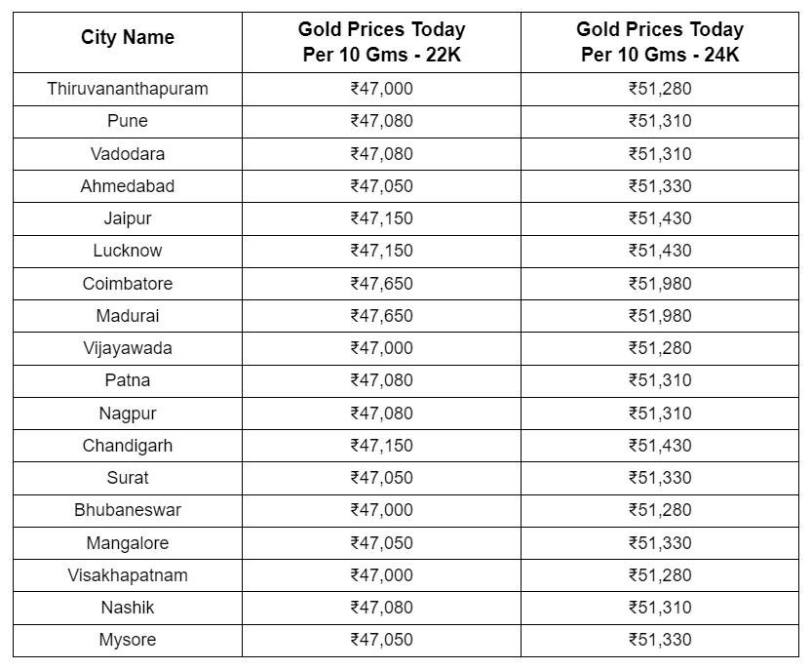Click Mangalore's 22K gold price
The image size is (812, 670).
point(381,543)
